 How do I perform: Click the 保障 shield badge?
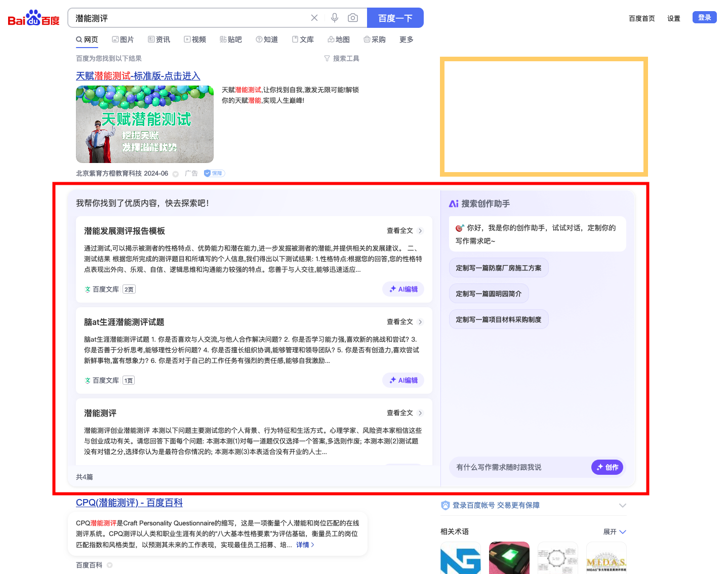(214, 173)
